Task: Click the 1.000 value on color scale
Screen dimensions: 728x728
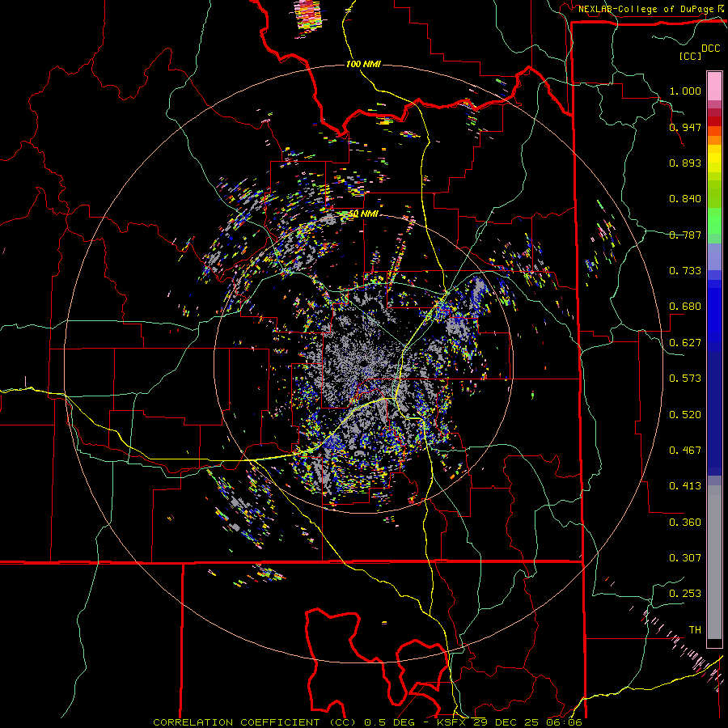Action: click(685, 91)
